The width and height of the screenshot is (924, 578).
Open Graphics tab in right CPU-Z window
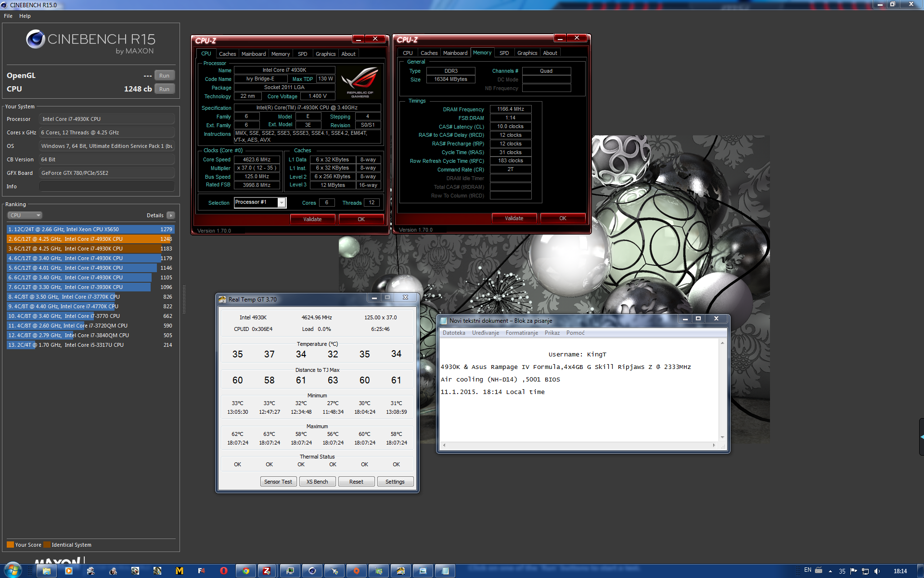[x=527, y=53]
